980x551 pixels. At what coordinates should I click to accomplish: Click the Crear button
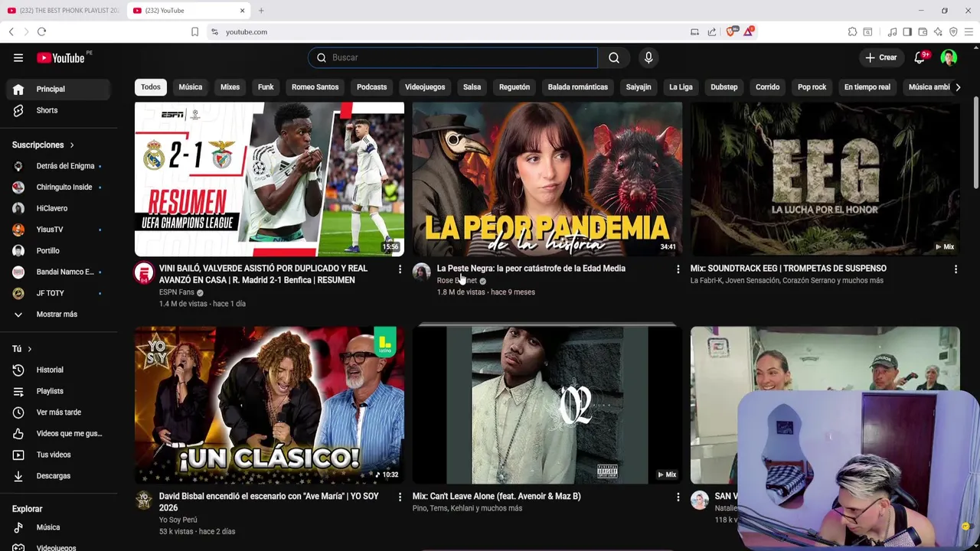(881, 57)
